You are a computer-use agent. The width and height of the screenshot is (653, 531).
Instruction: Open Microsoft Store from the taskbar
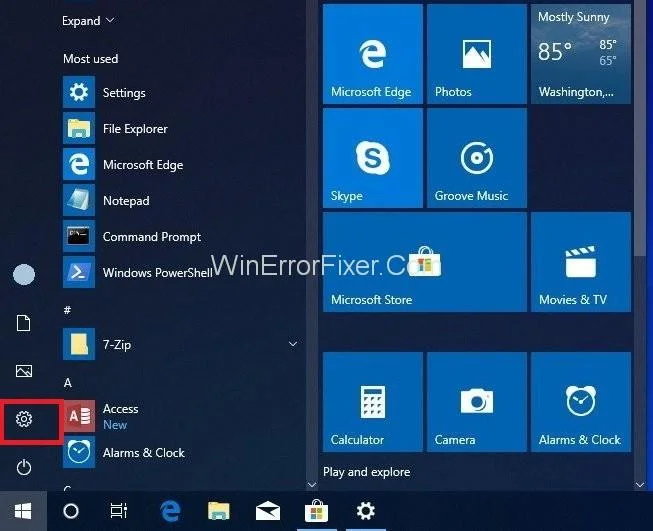pos(317,511)
